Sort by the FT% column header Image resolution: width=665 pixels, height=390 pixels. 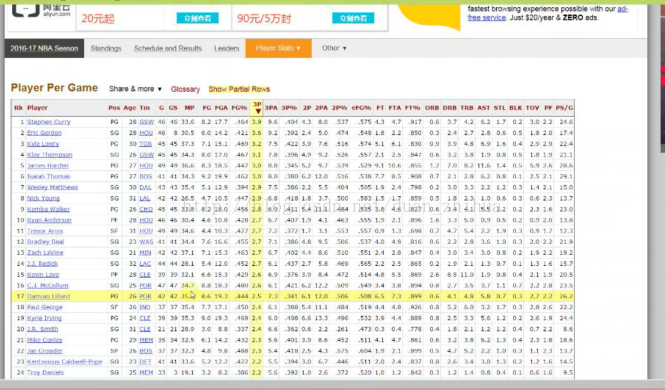tap(412, 108)
